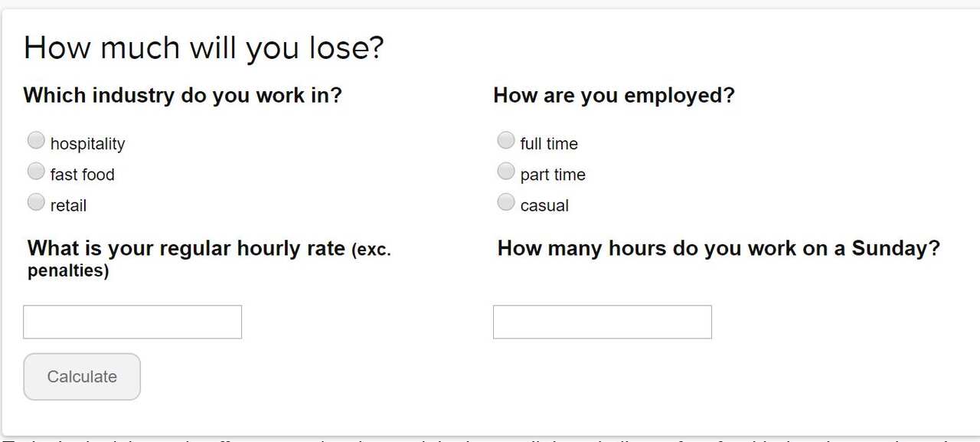The height and width of the screenshot is (442, 980).
Task: Choose the fast food industry option
Action: pos(36,171)
